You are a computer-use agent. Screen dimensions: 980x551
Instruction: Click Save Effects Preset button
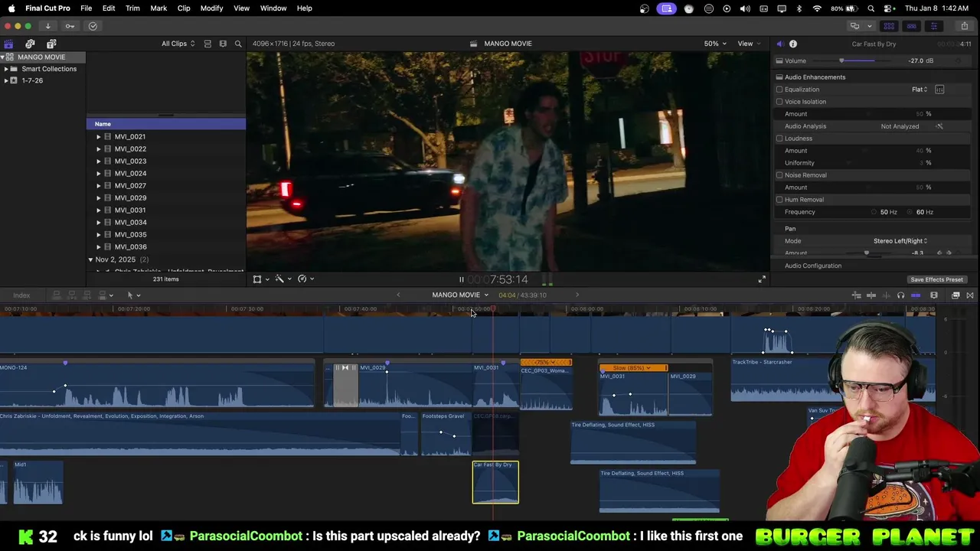click(x=936, y=279)
